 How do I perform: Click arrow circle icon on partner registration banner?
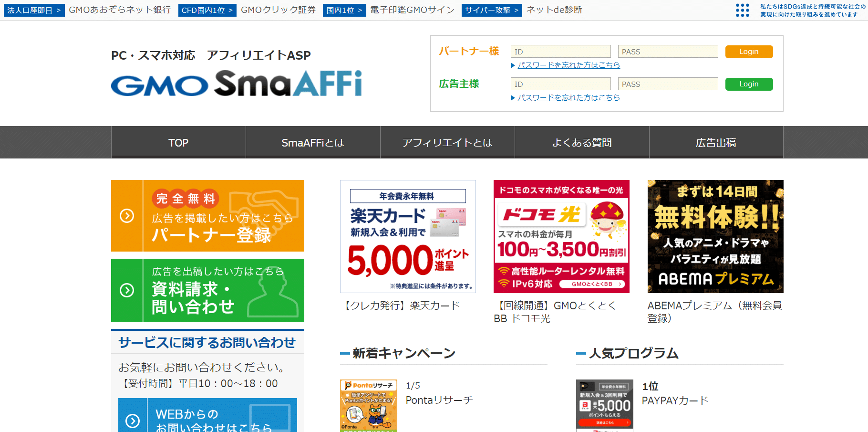127,216
